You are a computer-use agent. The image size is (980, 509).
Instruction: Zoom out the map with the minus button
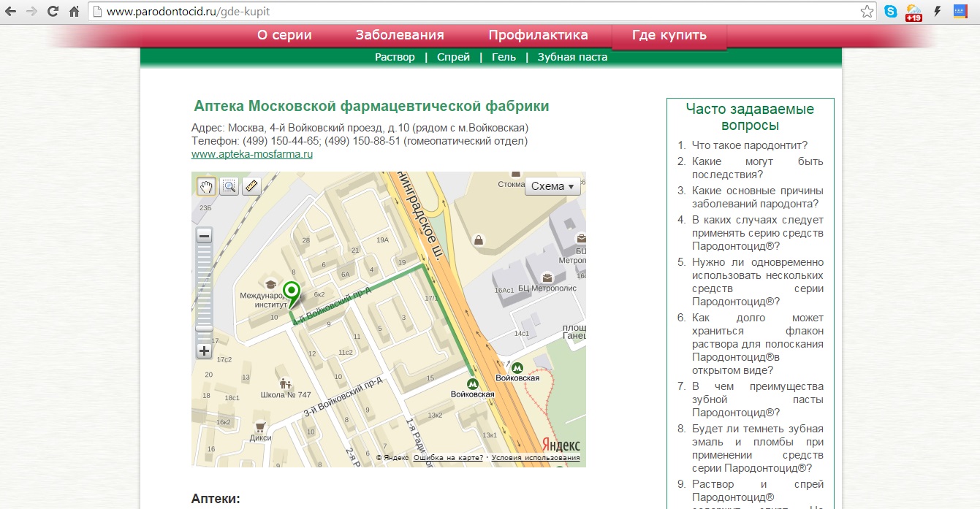pyautogui.click(x=204, y=236)
